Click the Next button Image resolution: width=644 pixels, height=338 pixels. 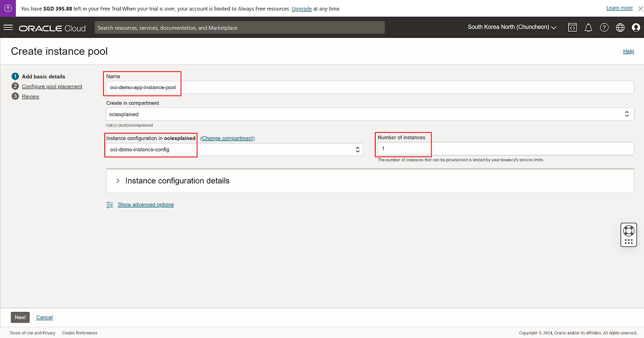pyautogui.click(x=20, y=317)
